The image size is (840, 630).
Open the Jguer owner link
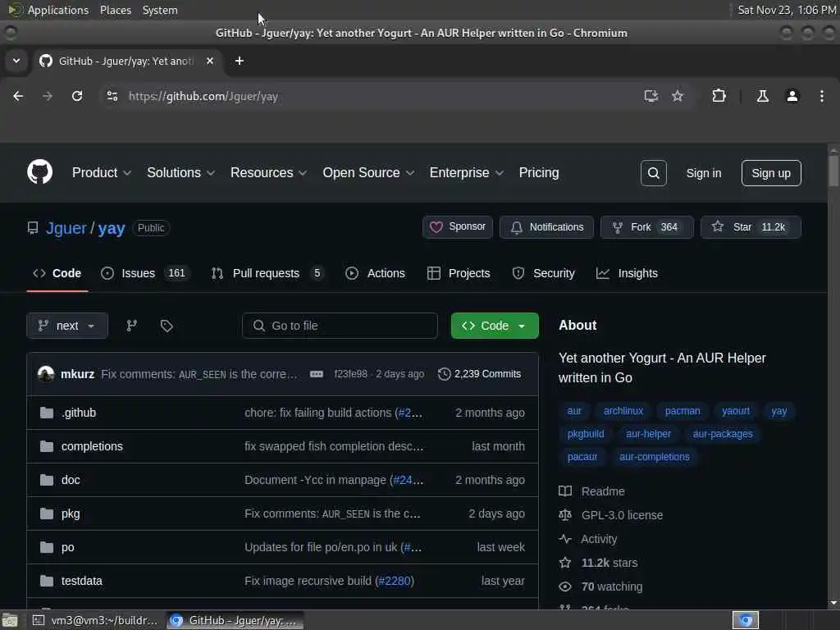tap(66, 228)
